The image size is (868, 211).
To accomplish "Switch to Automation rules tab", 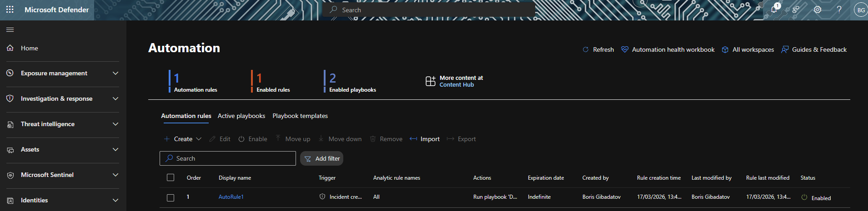I will [186, 116].
